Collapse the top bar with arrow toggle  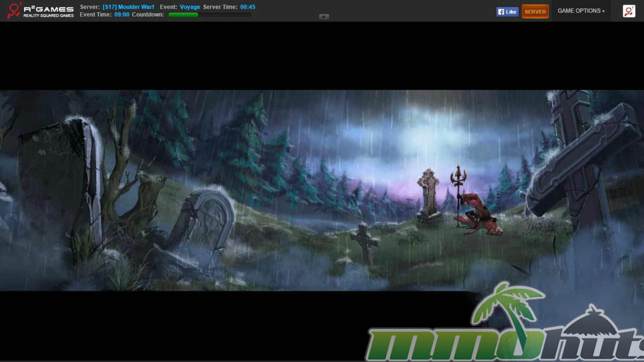324,16
